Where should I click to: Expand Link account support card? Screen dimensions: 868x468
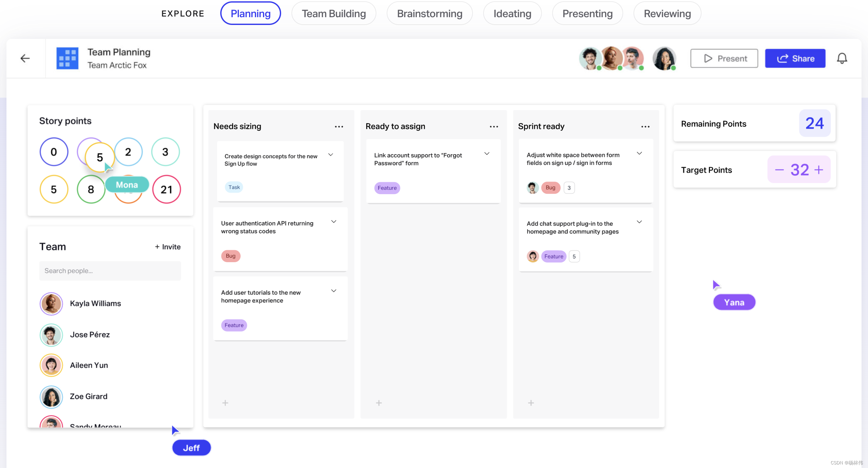click(486, 154)
